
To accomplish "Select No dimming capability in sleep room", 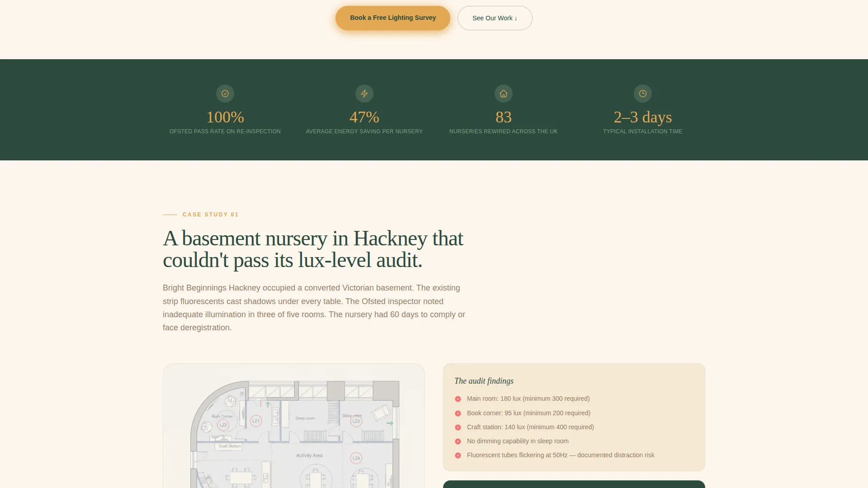I will [518, 441].
